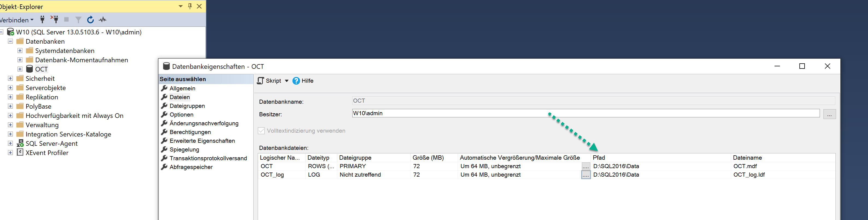The width and height of the screenshot is (868, 220).
Task: Click the filter funnel icon in Objekt-Explorer
Action: 78,20
